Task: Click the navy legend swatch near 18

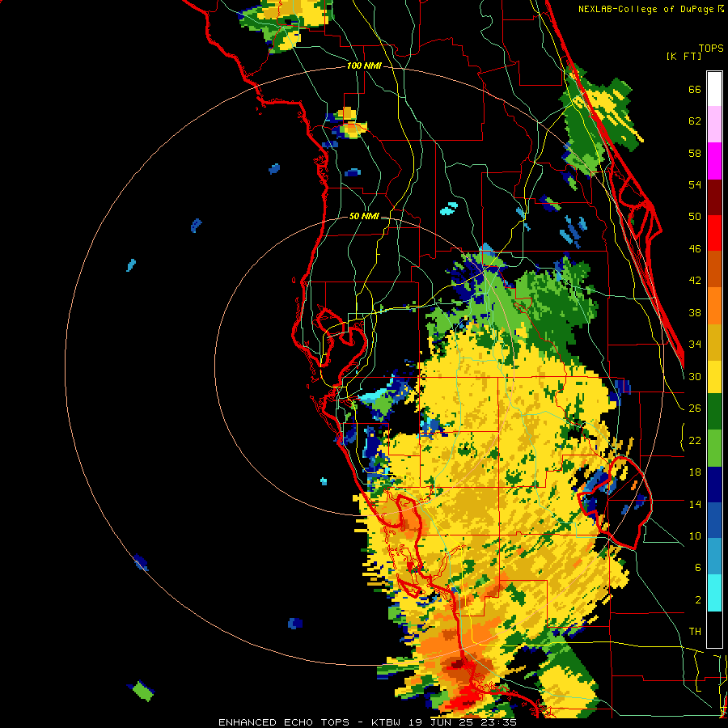Action: coord(714,485)
